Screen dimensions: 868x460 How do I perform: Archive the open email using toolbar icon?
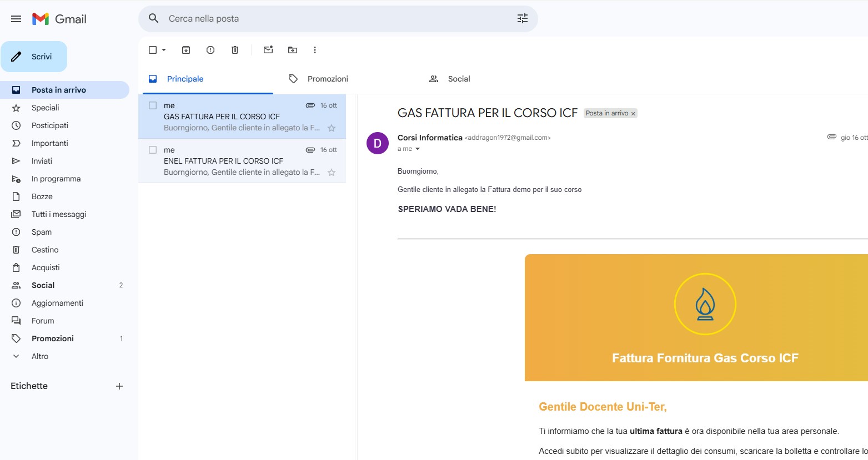185,49
